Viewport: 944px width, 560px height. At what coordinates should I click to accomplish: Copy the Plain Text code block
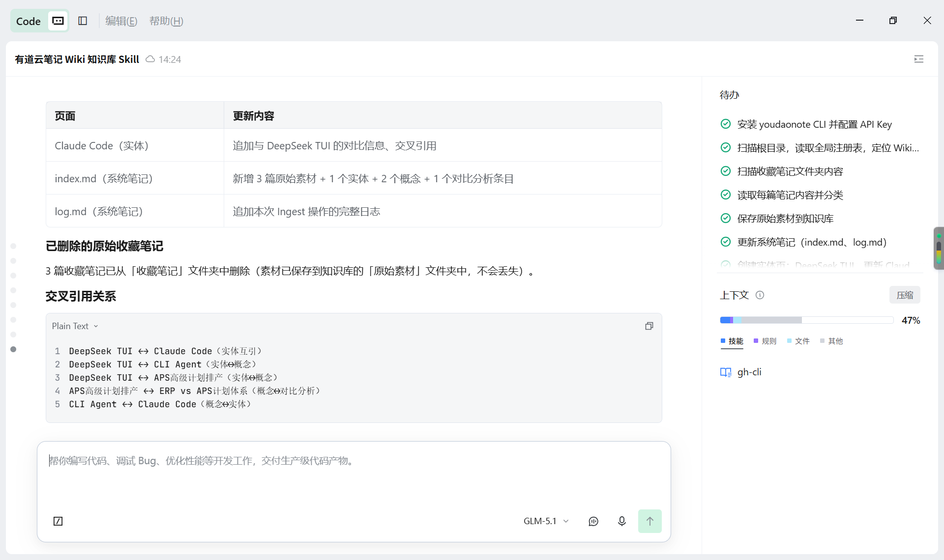(649, 326)
